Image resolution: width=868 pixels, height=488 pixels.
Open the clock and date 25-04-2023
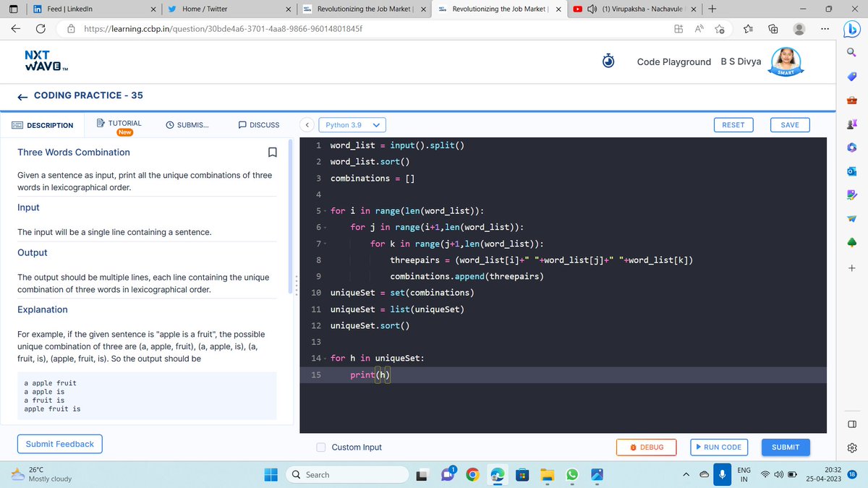coord(824,475)
